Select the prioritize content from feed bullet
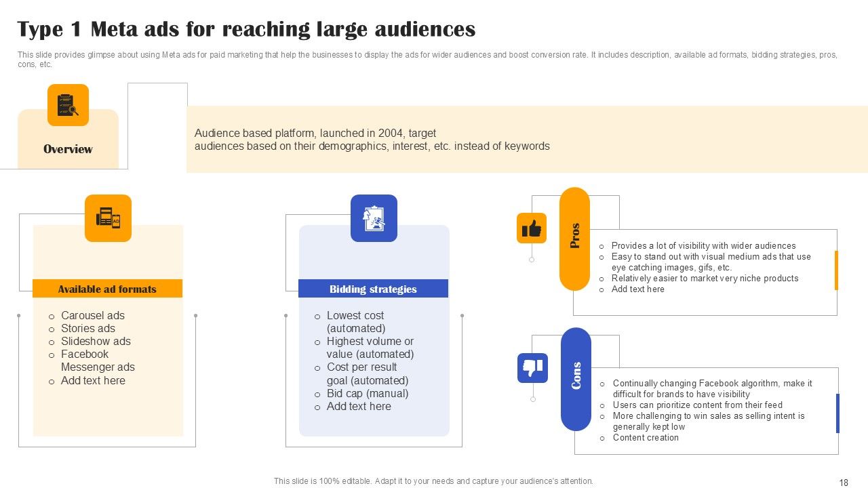This screenshot has width=868, height=488. point(698,405)
